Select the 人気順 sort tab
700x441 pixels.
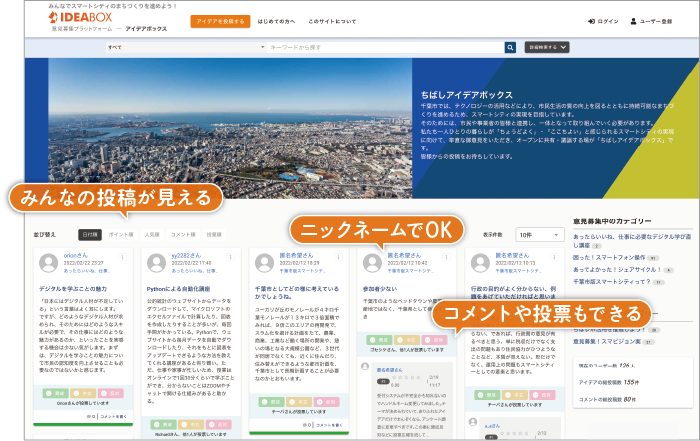[151, 233]
